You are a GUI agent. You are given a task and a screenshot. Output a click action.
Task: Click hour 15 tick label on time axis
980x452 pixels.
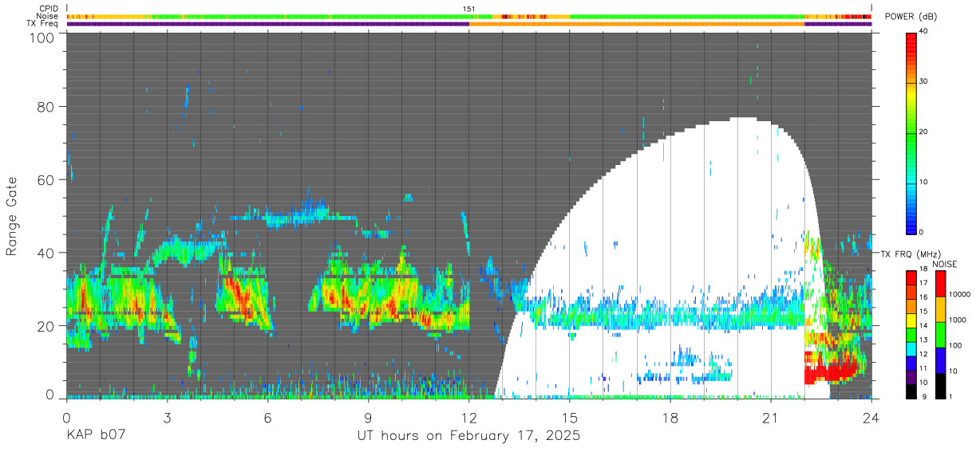coord(570,417)
